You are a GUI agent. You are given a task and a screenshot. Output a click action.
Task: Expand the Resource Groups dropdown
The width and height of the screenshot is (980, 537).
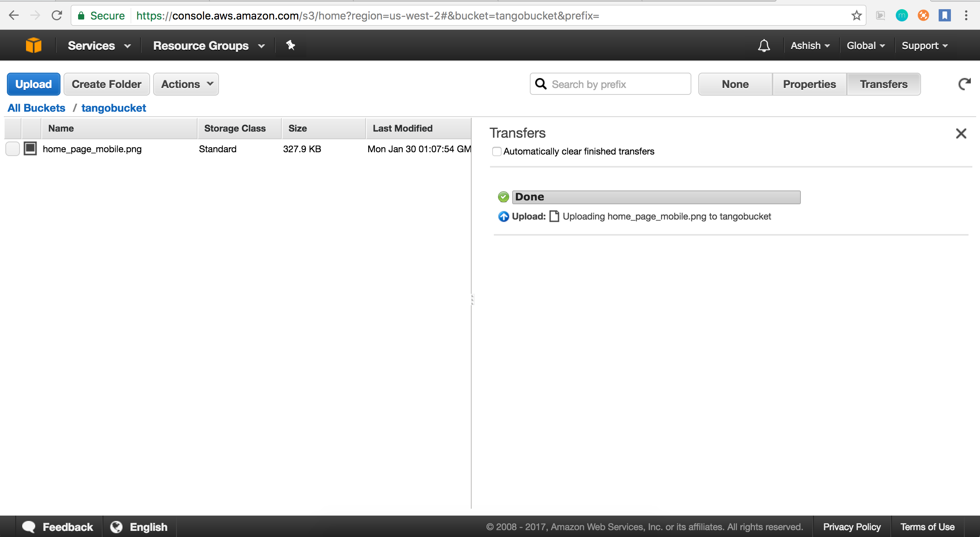209,46
